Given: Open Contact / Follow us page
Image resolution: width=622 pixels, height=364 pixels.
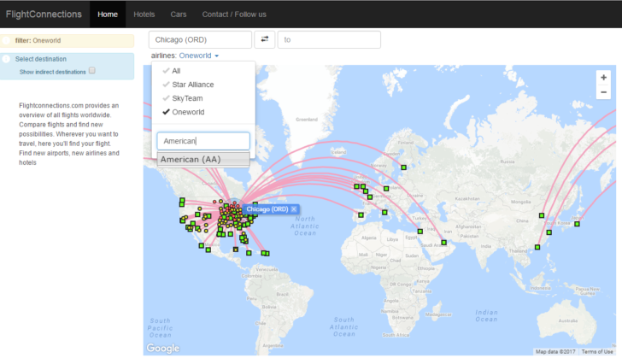Looking at the screenshot, I should [x=234, y=15].
